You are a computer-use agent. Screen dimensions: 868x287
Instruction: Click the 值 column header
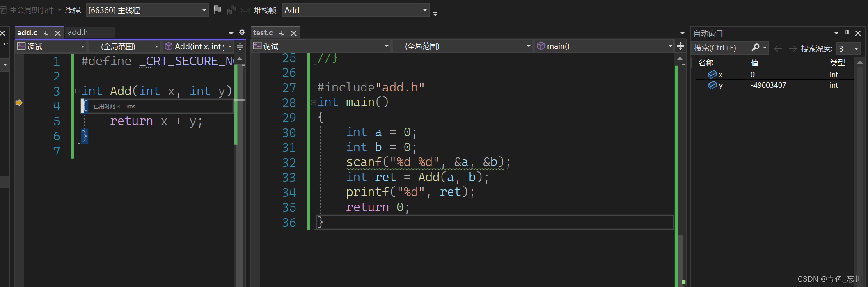point(754,63)
